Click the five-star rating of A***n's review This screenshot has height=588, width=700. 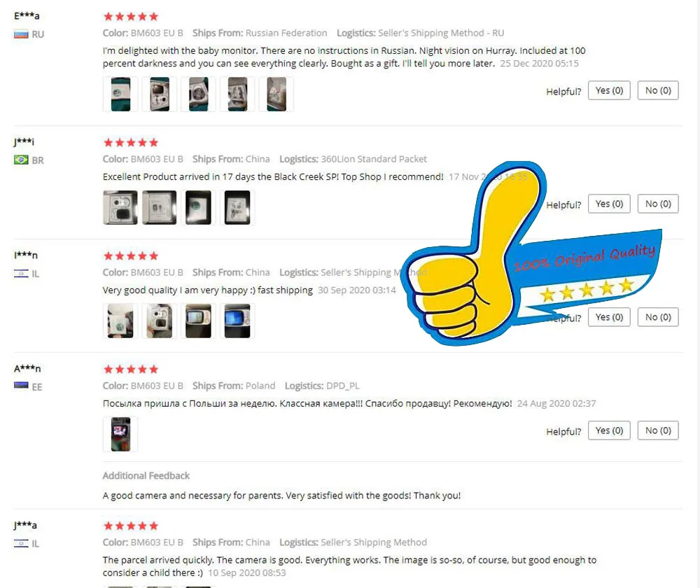click(x=131, y=369)
